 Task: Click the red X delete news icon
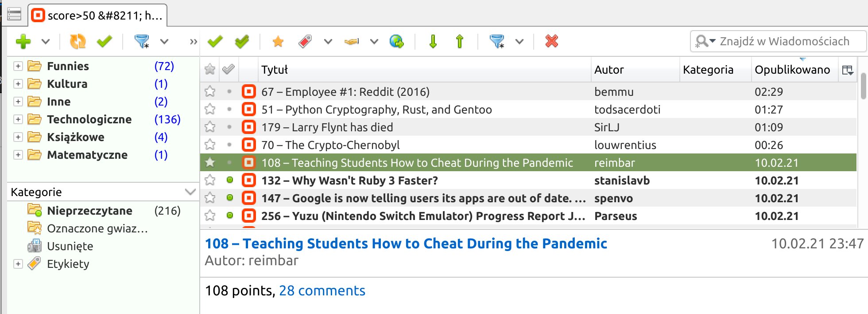551,41
